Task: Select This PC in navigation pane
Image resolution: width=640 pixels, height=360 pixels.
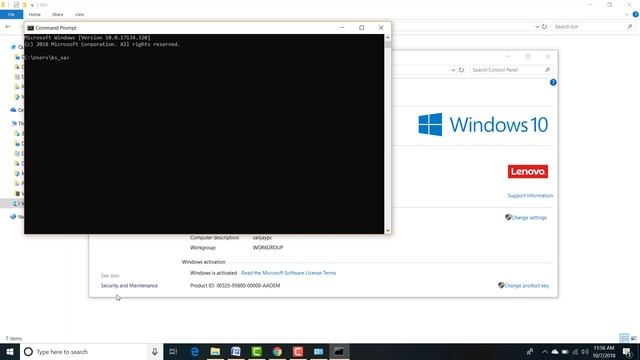Action: (x=18, y=123)
